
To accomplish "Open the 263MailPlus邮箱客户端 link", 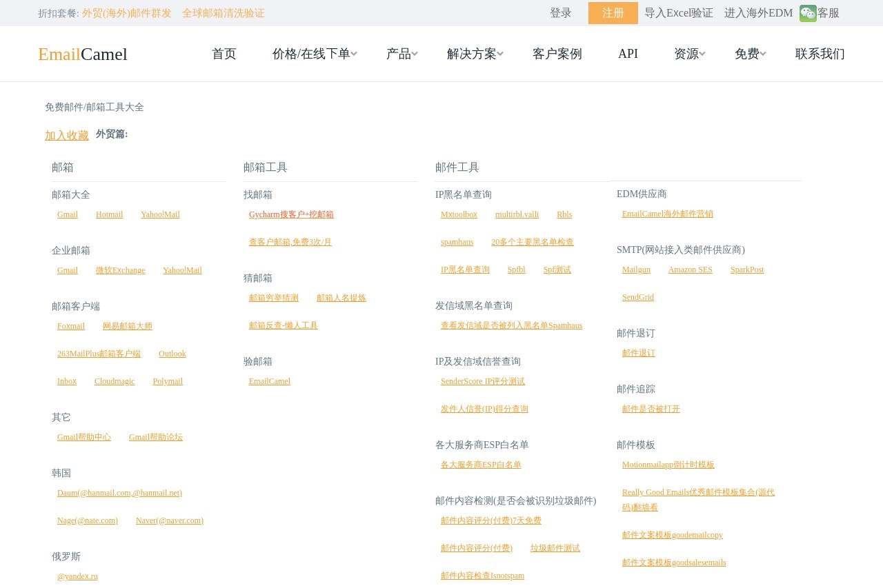I will pos(99,354).
